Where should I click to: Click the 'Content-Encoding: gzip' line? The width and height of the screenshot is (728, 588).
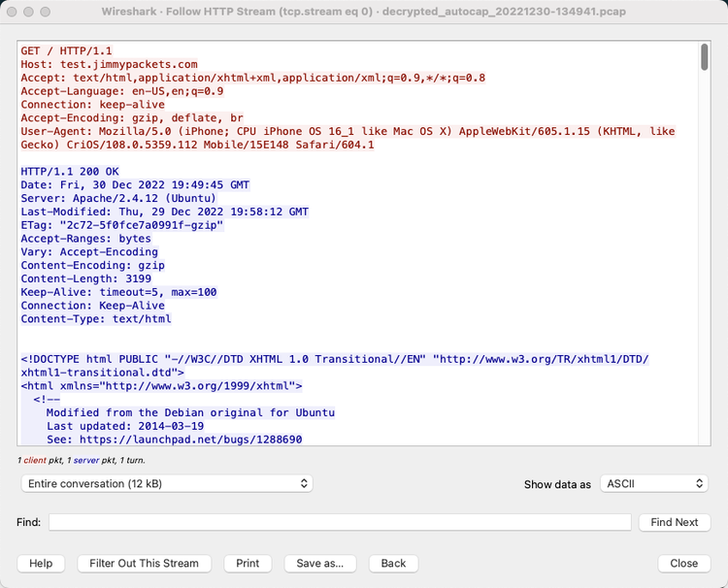[93, 266]
